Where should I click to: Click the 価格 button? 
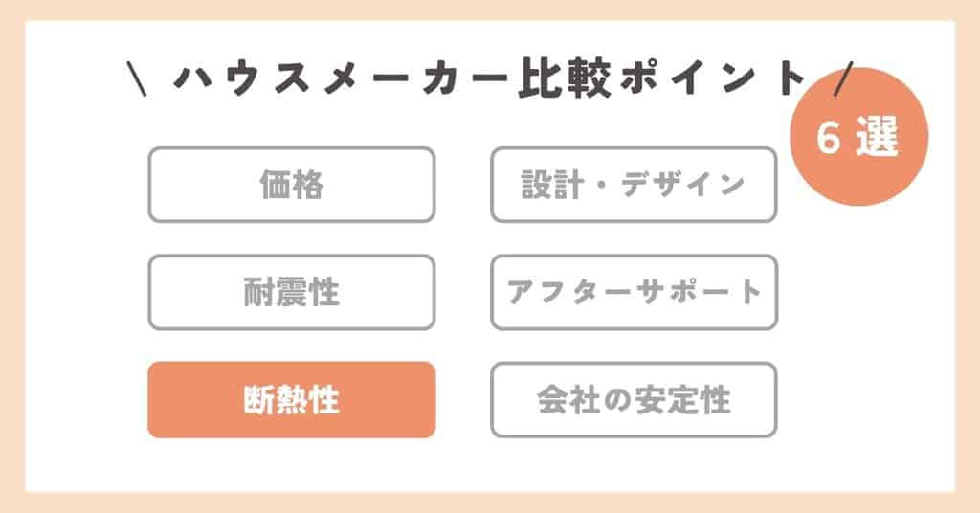pyautogui.click(x=291, y=185)
